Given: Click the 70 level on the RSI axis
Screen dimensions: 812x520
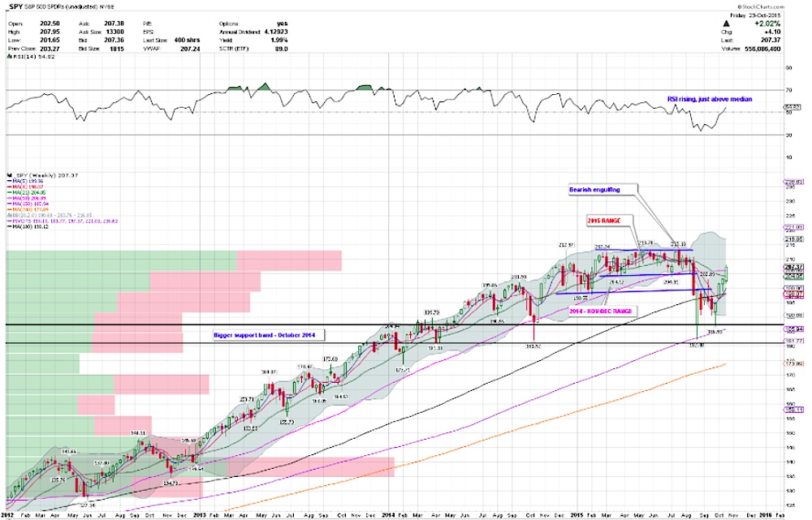Looking at the screenshot, I should click(x=788, y=90).
